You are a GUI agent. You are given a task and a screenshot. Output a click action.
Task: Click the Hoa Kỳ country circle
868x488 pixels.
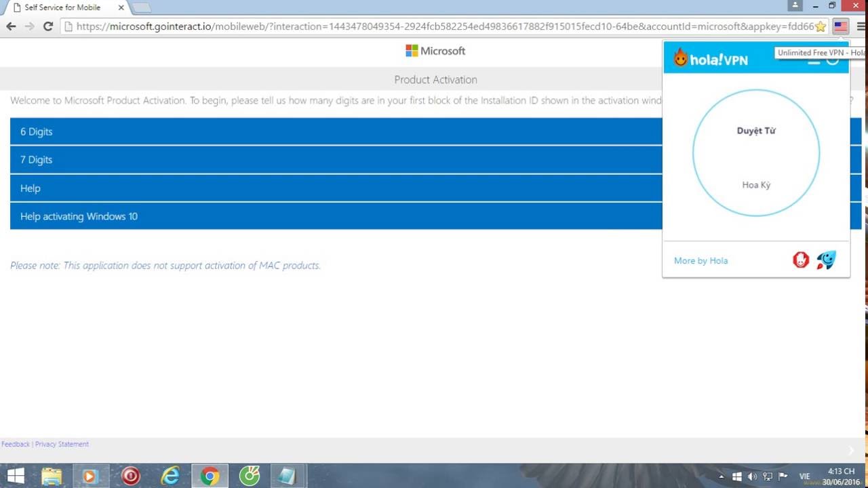coord(756,153)
